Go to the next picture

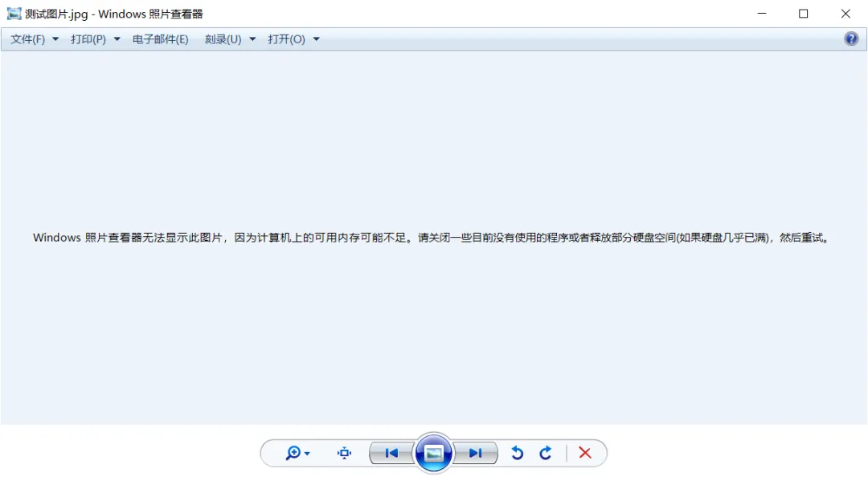click(476, 453)
